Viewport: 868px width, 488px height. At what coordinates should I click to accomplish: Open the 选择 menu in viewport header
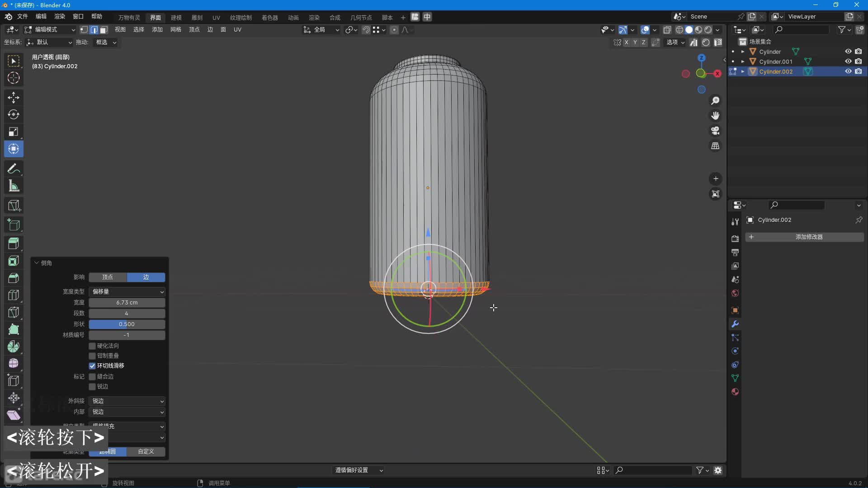[x=139, y=30]
